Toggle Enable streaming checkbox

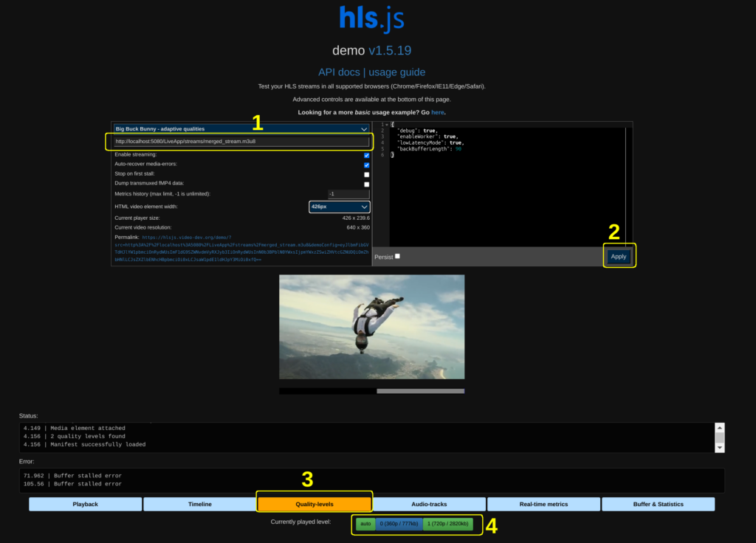coord(366,155)
